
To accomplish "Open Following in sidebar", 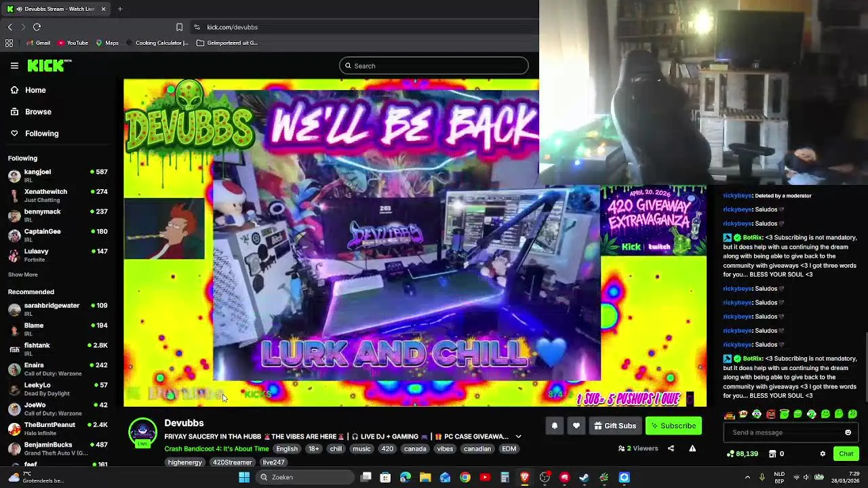I will (x=34, y=134).
